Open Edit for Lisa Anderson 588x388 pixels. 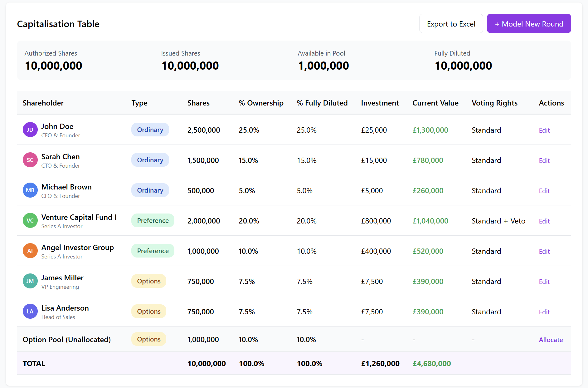coord(544,312)
